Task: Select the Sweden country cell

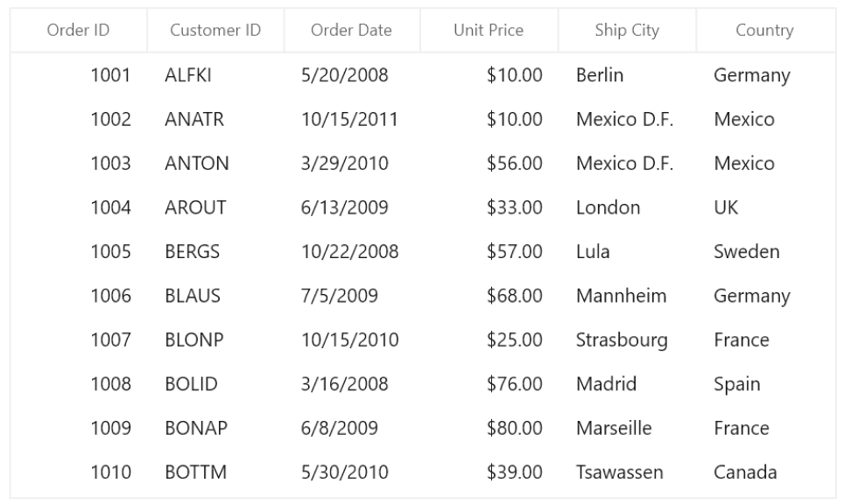Action: tap(746, 252)
